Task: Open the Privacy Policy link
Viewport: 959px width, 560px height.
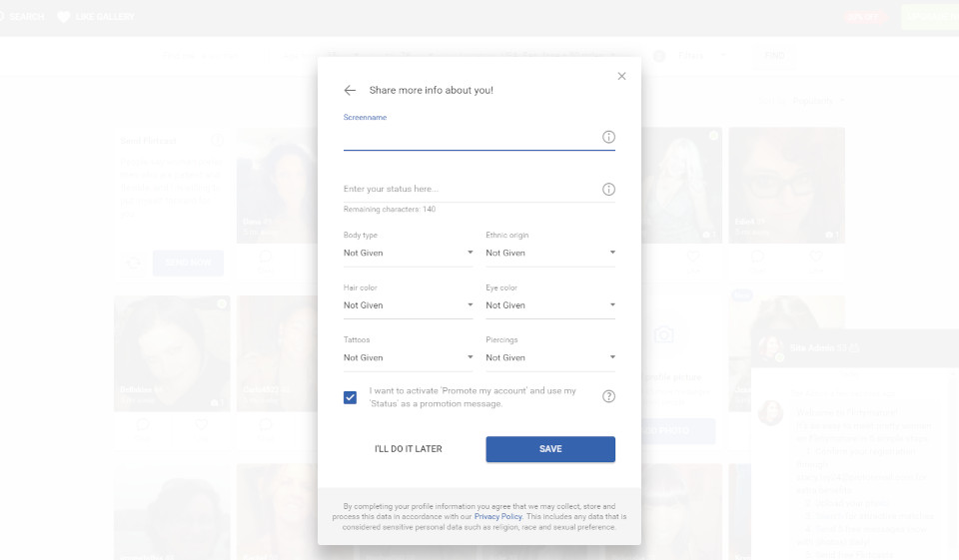Action: (x=497, y=517)
